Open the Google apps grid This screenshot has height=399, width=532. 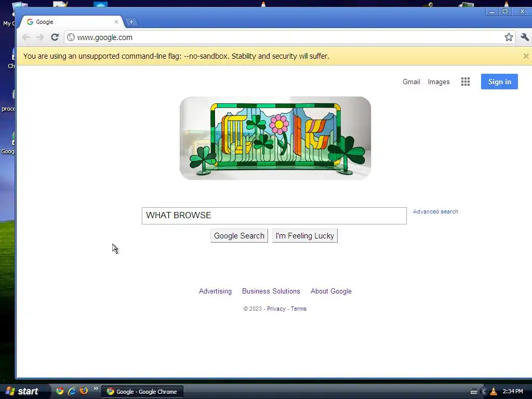(465, 82)
